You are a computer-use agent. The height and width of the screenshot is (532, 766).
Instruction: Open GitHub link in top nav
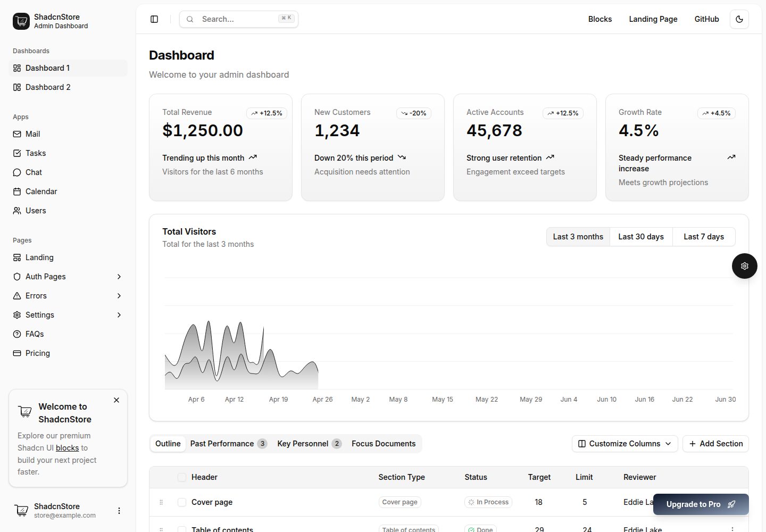706,19
